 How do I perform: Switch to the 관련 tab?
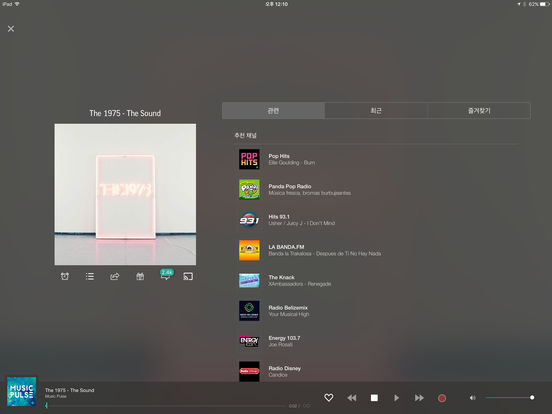pyautogui.click(x=273, y=111)
